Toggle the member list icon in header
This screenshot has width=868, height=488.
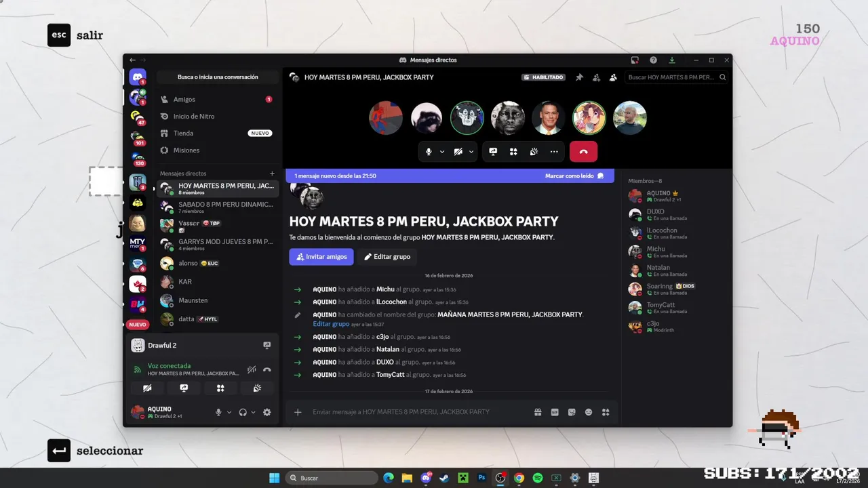pos(613,77)
